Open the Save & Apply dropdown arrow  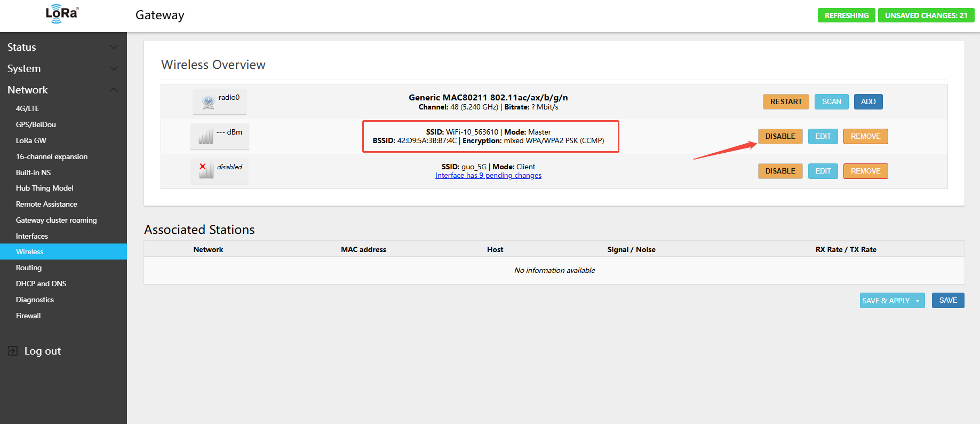pyautogui.click(x=918, y=301)
